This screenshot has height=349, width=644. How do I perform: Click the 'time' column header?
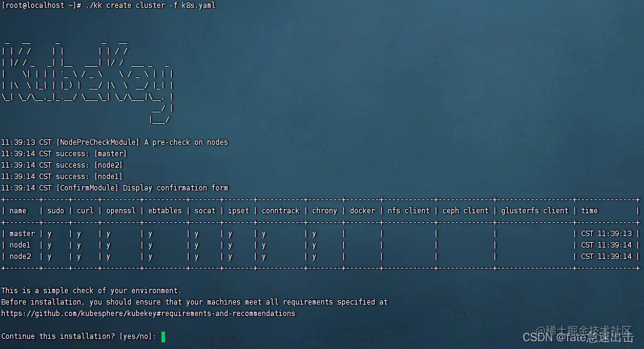click(589, 210)
